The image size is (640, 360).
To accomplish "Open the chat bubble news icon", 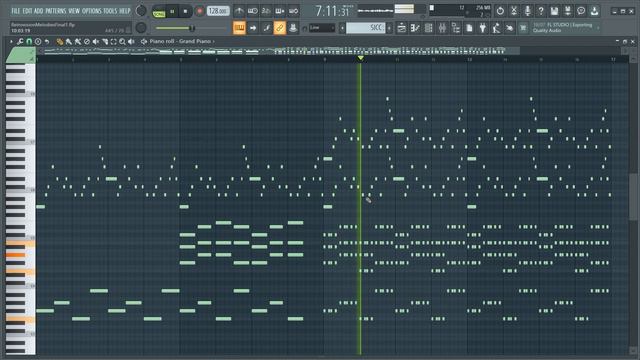I will point(581,11).
